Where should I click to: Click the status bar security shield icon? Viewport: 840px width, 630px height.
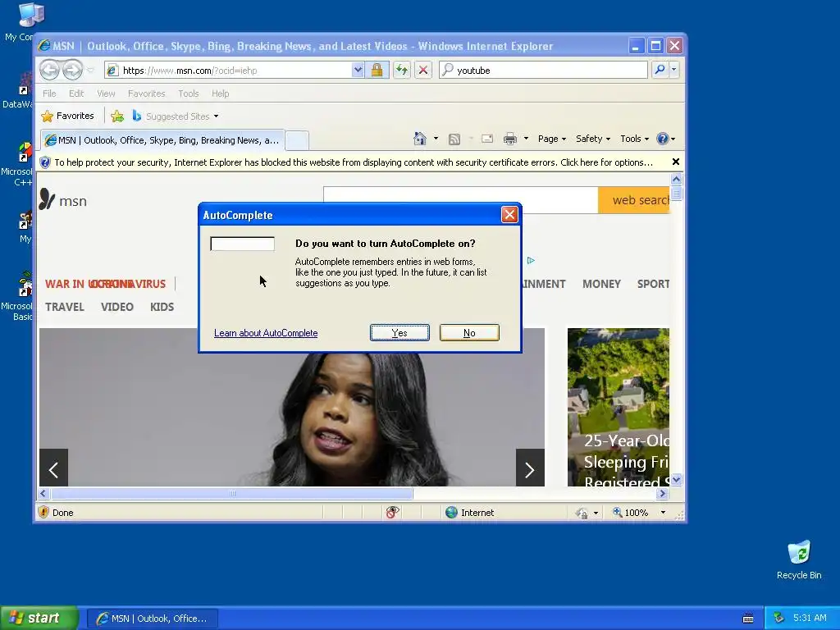tap(44, 512)
